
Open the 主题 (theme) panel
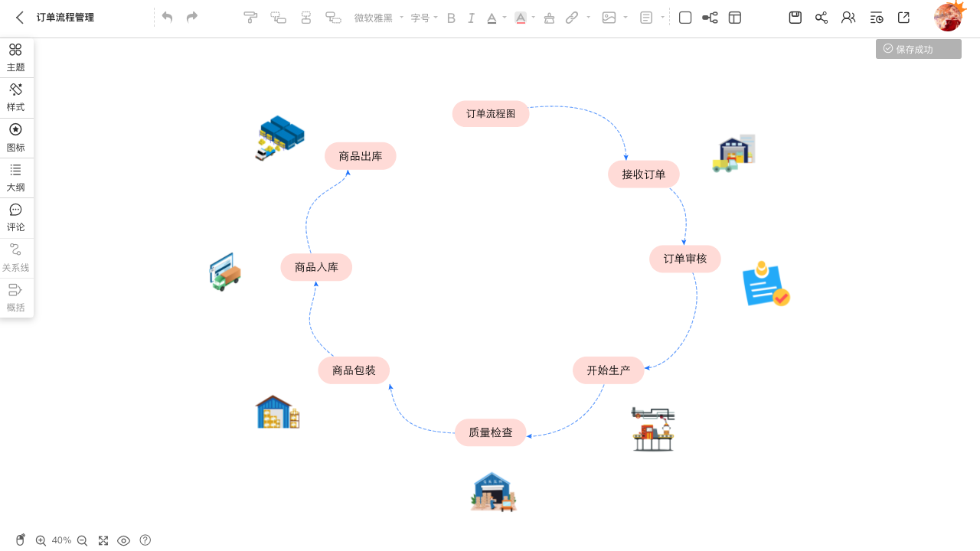(15, 57)
